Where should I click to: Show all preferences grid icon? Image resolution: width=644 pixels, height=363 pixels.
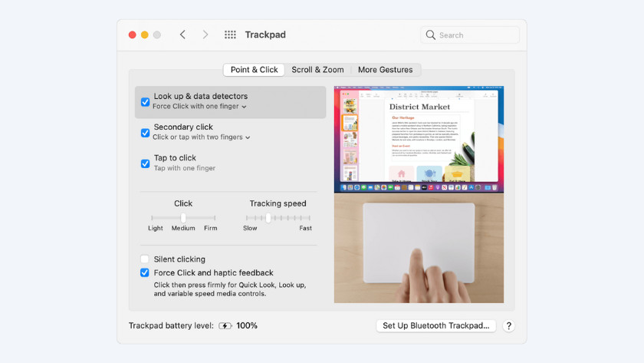click(230, 35)
